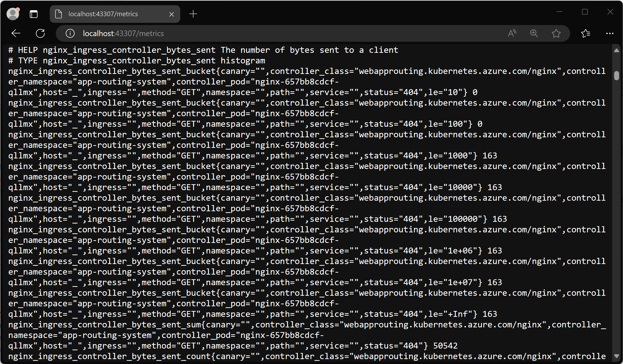Click the browser zoom control icon
This screenshot has width=623, height=364.
coord(534,34)
